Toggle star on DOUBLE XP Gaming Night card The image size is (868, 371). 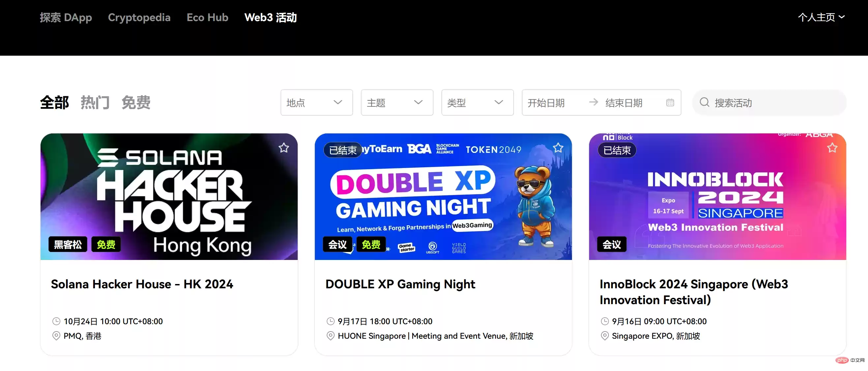pyautogui.click(x=558, y=148)
